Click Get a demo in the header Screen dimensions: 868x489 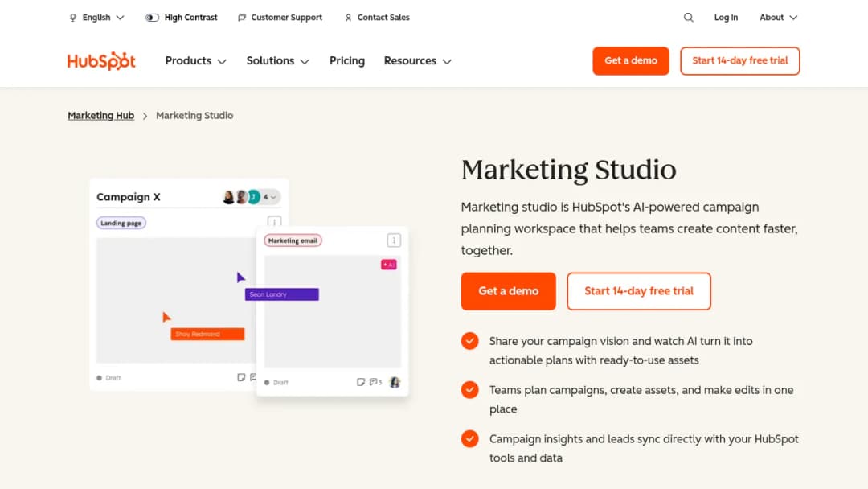631,61
